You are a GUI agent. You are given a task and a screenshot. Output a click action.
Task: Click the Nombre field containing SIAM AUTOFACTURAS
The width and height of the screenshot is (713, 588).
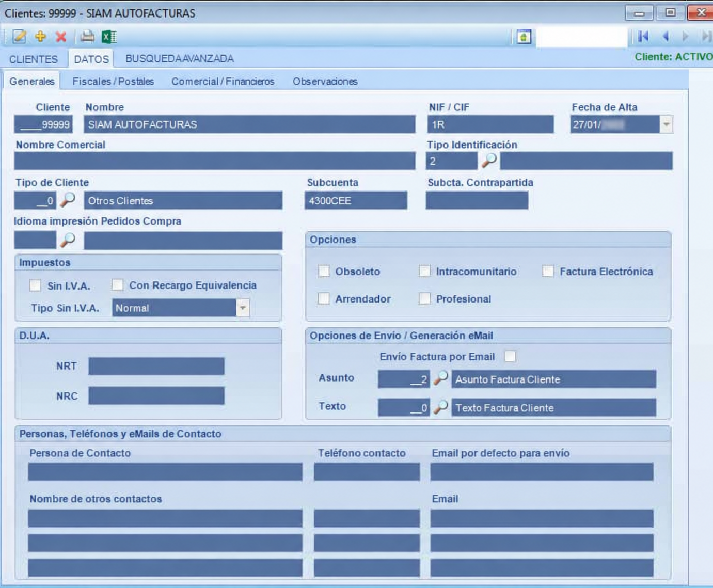tap(249, 124)
